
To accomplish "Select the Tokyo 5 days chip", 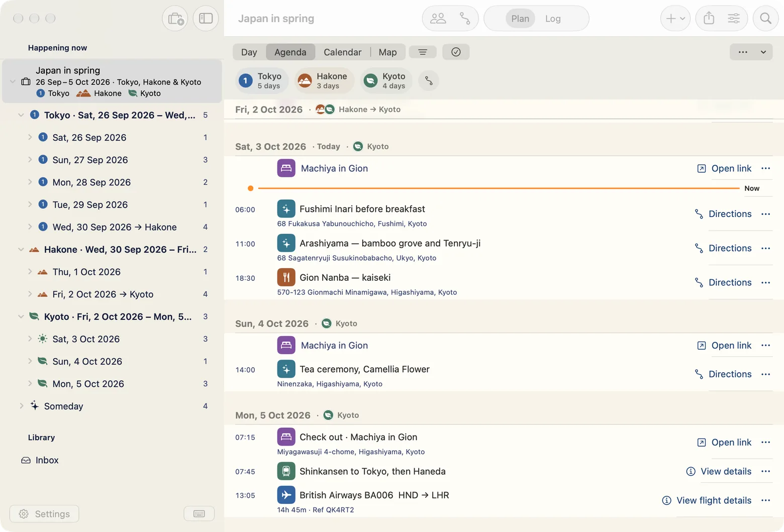I will pyautogui.click(x=262, y=80).
